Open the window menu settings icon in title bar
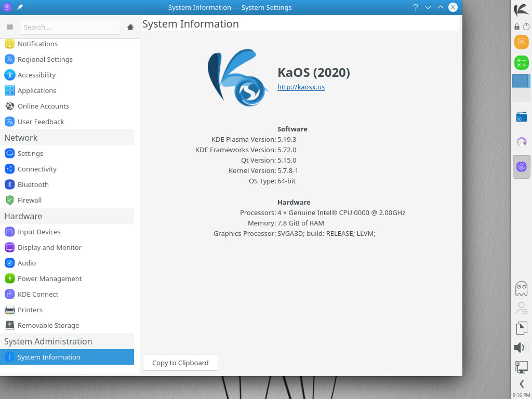 point(7,7)
